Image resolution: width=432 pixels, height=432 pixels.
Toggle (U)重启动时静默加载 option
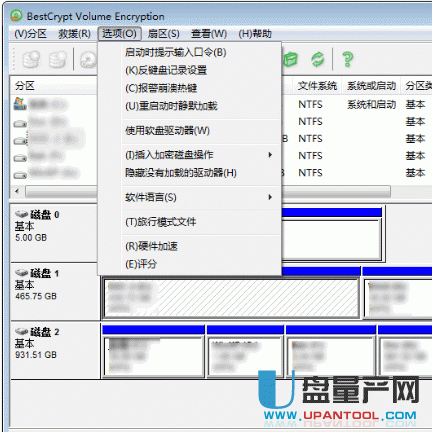point(190,106)
